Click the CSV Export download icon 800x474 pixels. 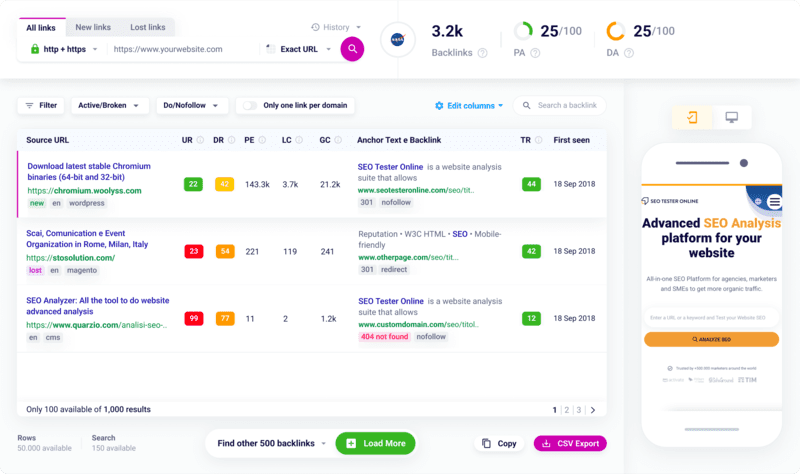(546, 443)
